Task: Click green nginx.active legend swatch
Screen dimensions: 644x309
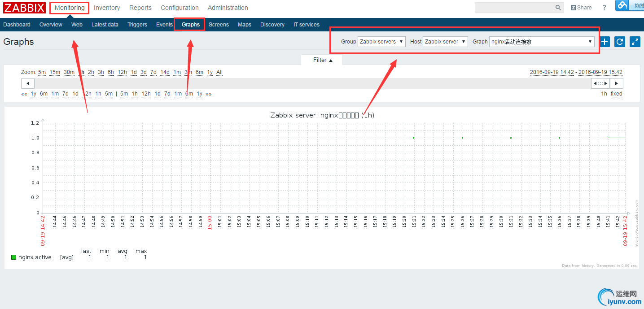Action: (x=13, y=257)
